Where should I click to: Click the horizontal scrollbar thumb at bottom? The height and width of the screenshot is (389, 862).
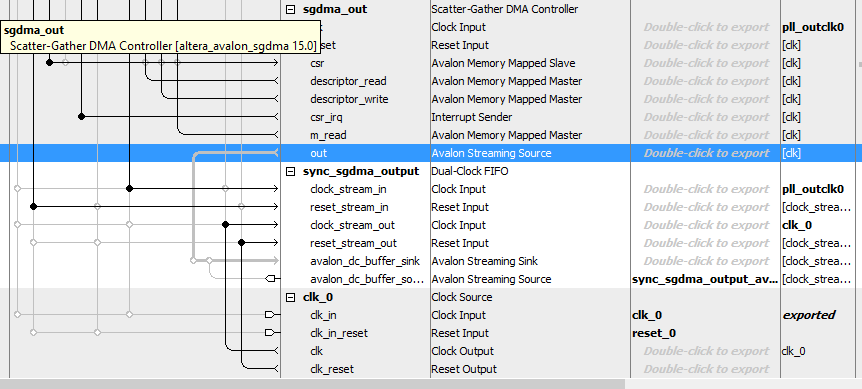(x=313, y=384)
